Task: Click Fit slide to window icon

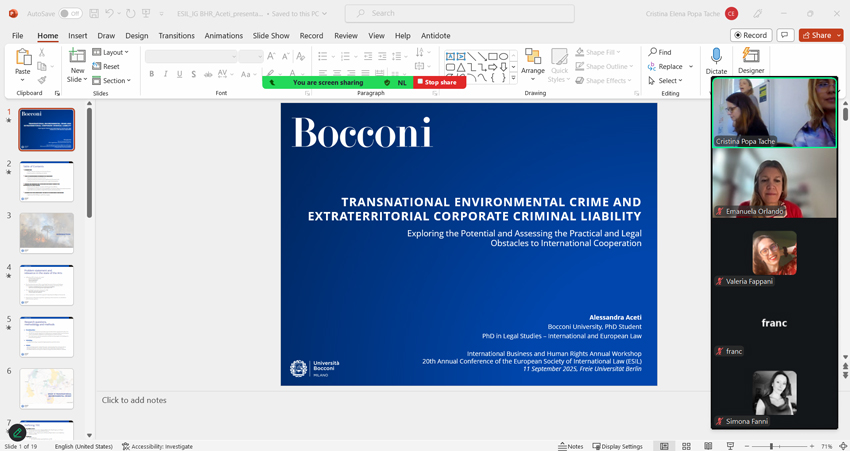Action: click(x=843, y=446)
